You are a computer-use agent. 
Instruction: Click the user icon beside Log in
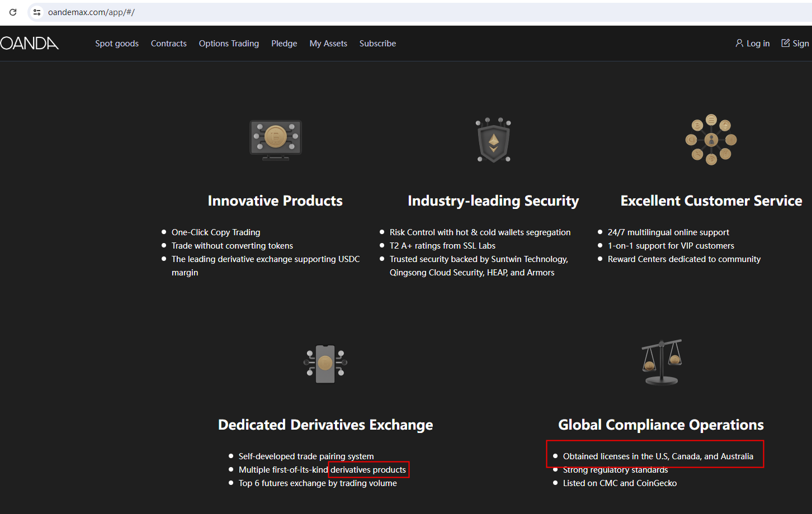pos(739,43)
